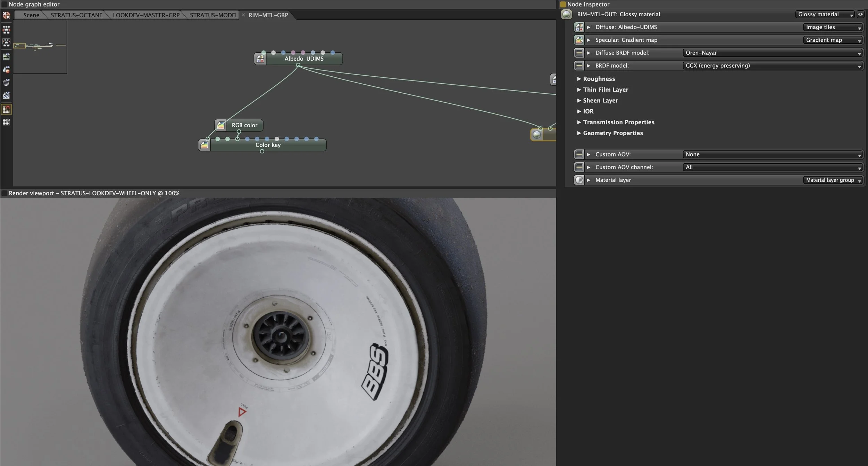Toggle material nodes visibility icon
868x466 pixels.
click(6, 82)
